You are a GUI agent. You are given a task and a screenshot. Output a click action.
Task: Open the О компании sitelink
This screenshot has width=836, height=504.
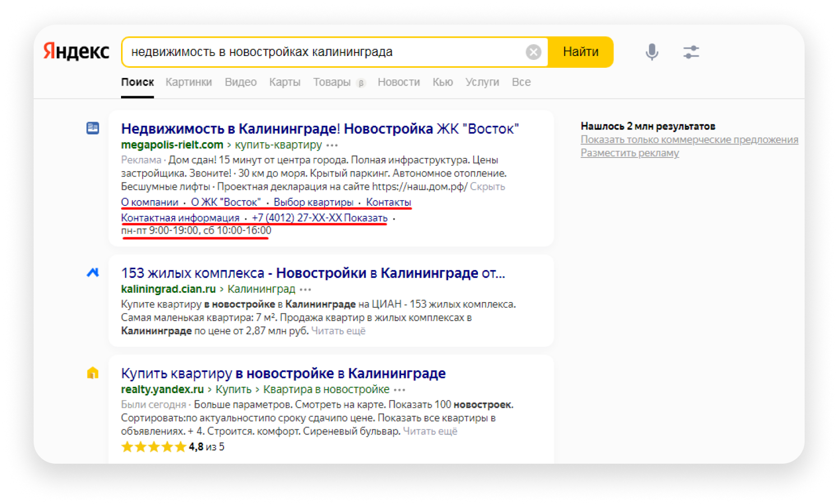coord(150,202)
